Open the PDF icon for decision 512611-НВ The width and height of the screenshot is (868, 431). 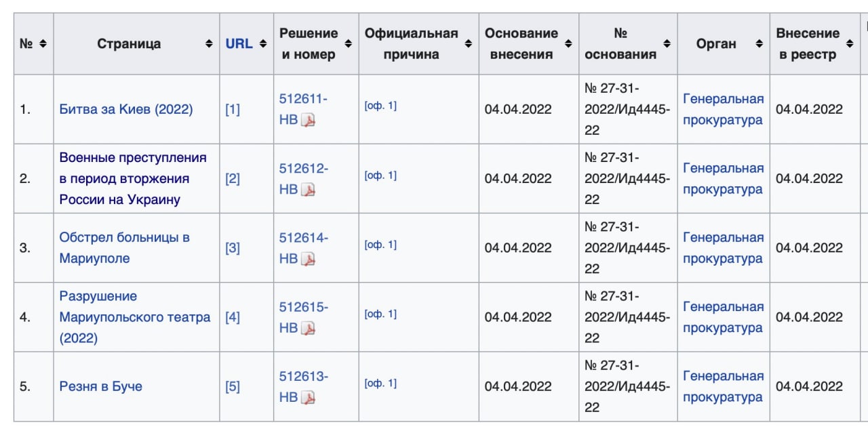pos(309,121)
